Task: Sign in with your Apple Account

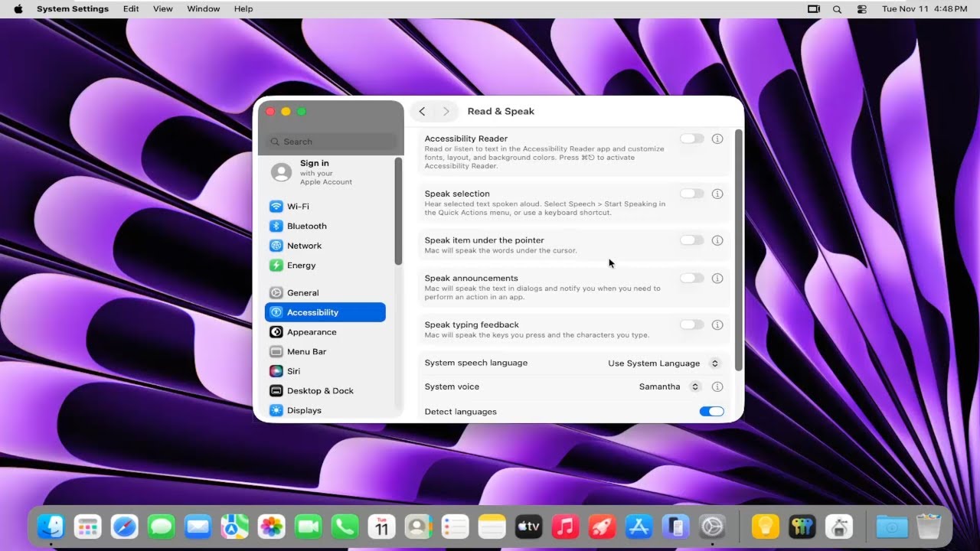Action: pos(325,172)
